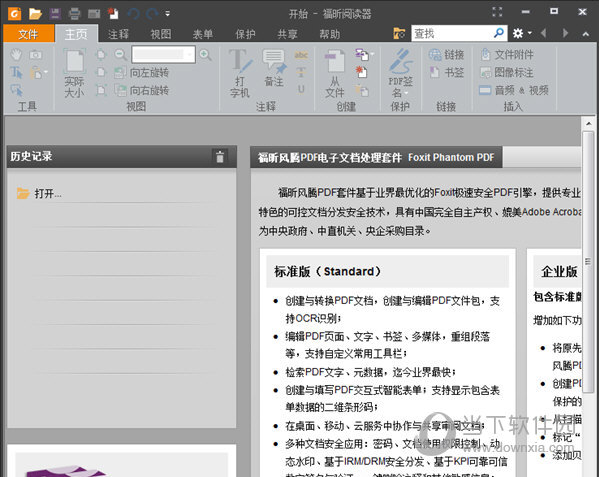Go to previous search result arrow
Viewport: 599px width, 477px height.
pos(544,33)
